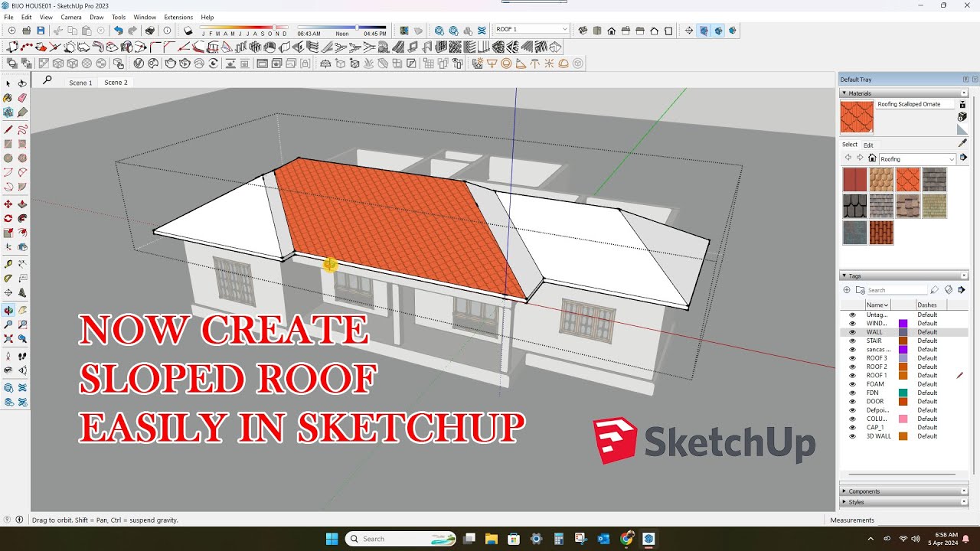Choose the Tape Measure tool
Viewport: 980px width, 551px height.
click(8, 264)
